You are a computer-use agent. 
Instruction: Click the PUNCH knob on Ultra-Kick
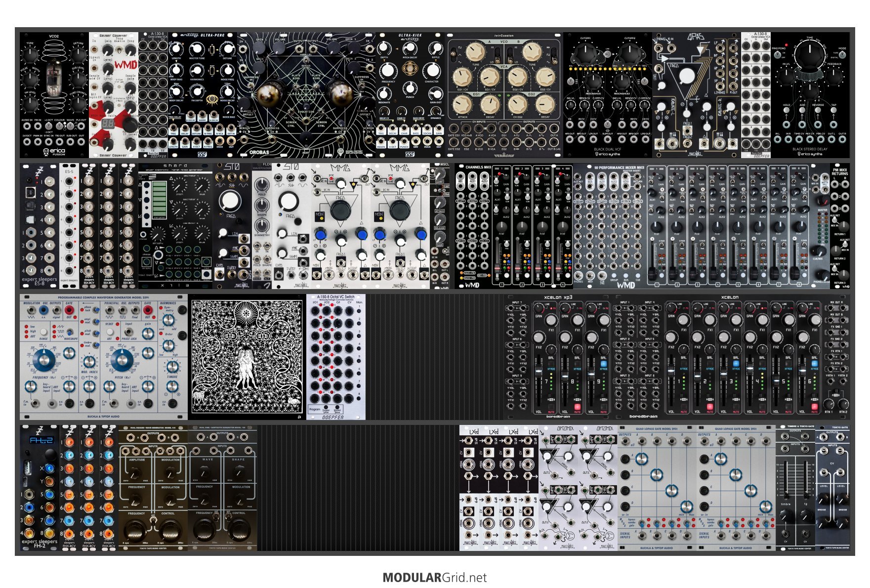coord(410,88)
